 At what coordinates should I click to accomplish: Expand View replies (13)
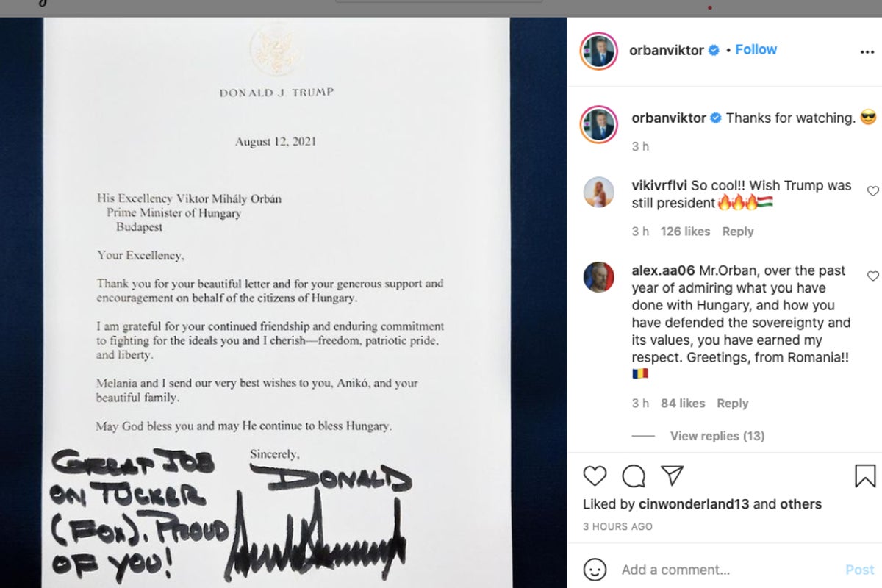717,436
